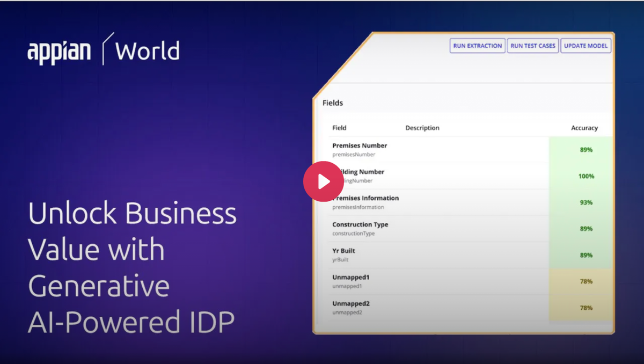Image resolution: width=644 pixels, height=364 pixels.
Task: Select the Yr Built field row
Action: pos(344,254)
